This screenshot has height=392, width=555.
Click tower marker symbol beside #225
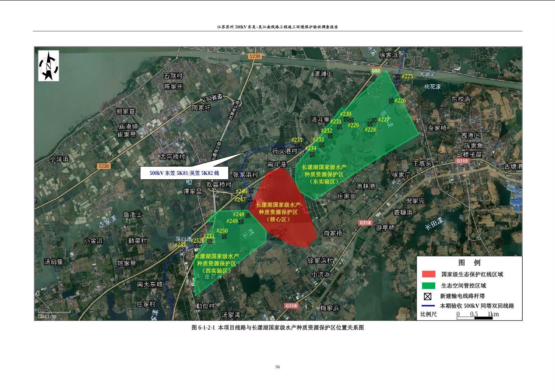tap(398, 77)
